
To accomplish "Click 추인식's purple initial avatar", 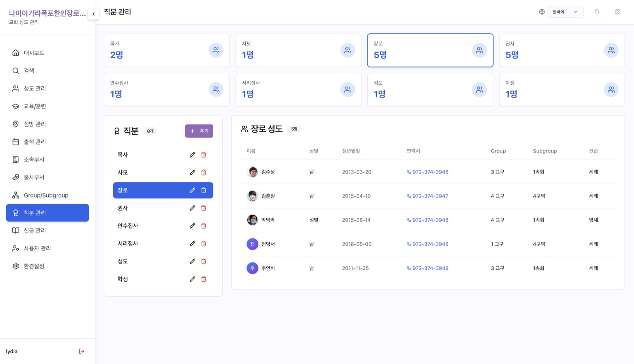I will point(252,268).
